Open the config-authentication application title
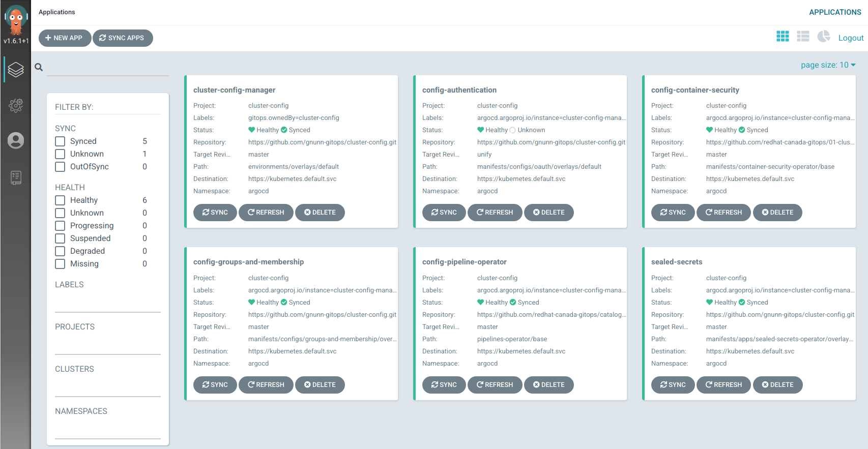Screen dimensions: 868x449 (459, 90)
